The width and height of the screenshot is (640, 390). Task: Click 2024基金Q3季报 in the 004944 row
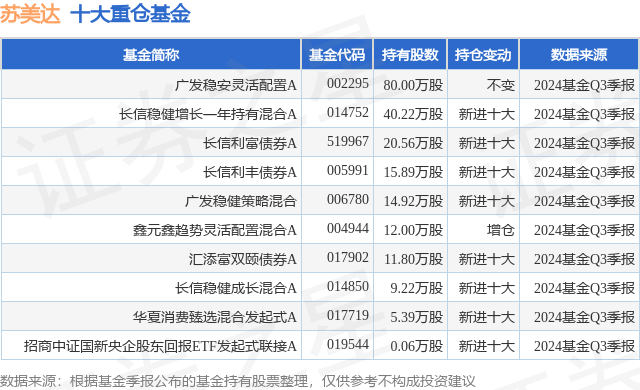584,230
